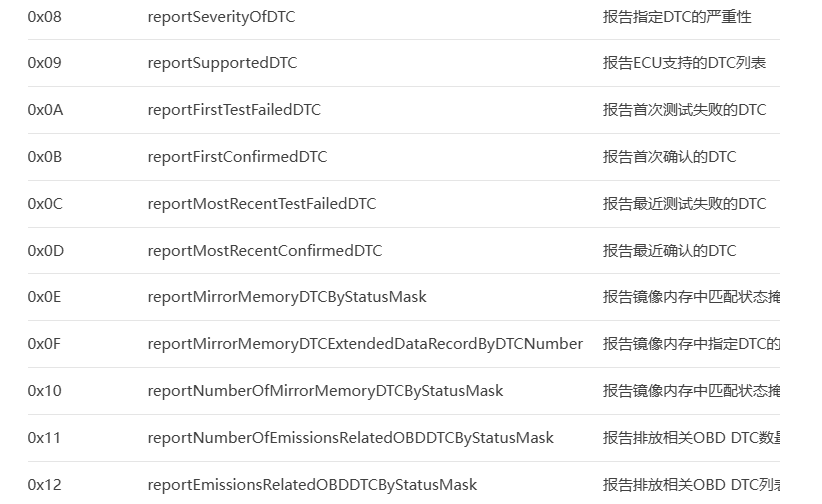Click the description for 0x0B row

[669, 157]
